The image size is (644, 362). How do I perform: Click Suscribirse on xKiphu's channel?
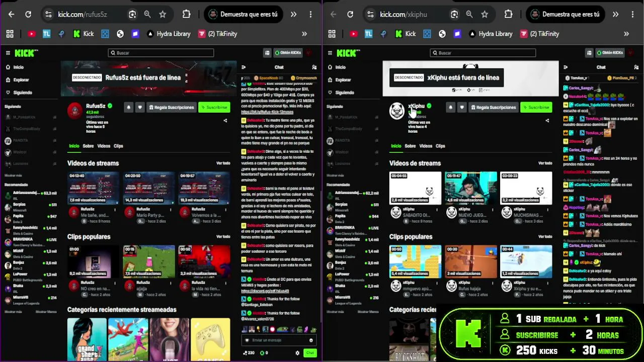click(x=536, y=107)
